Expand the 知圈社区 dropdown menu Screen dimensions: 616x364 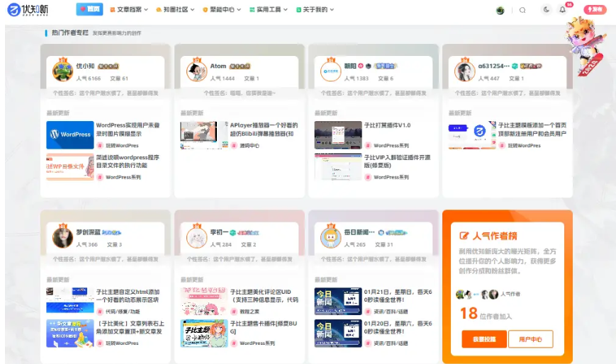tap(175, 9)
